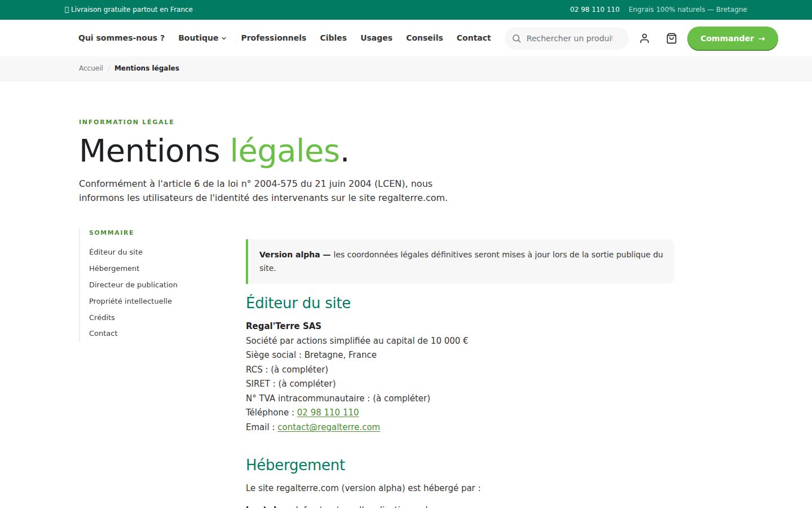812x508 pixels.
Task: Go to Accueil breadcrumb link
Action: click(91, 68)
